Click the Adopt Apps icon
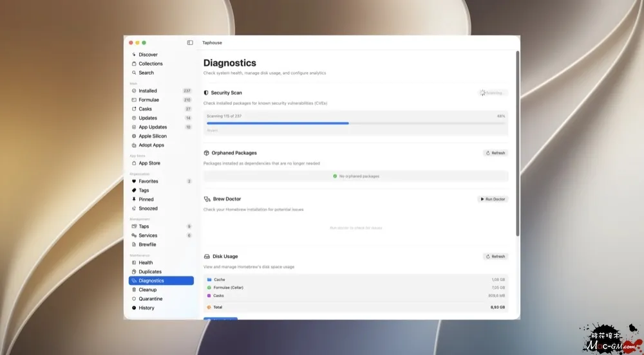The width and height of the screenshot is (644, 355). point(134,145)
